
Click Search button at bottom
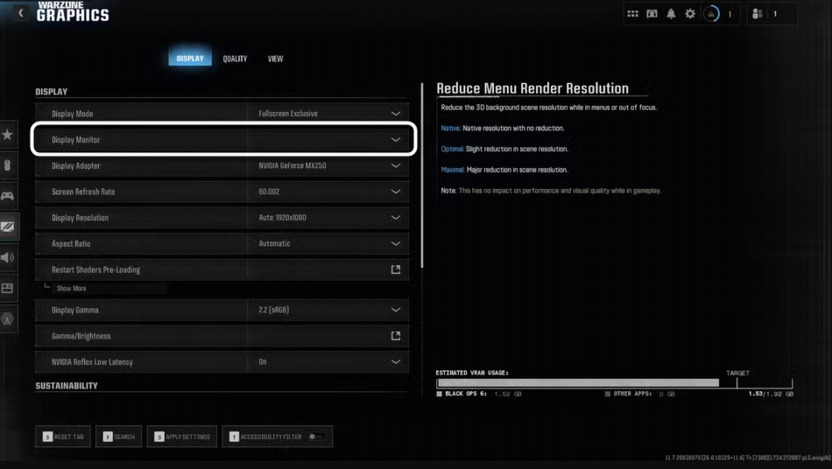(x=118, y=437)
